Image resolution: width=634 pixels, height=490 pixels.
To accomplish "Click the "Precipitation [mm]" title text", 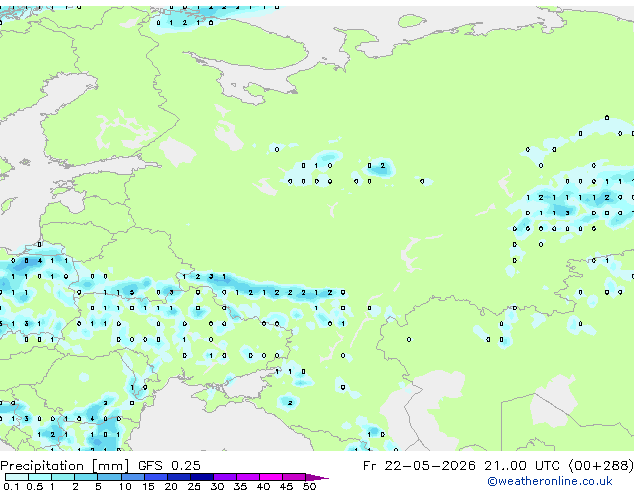I will click(65, 466).
